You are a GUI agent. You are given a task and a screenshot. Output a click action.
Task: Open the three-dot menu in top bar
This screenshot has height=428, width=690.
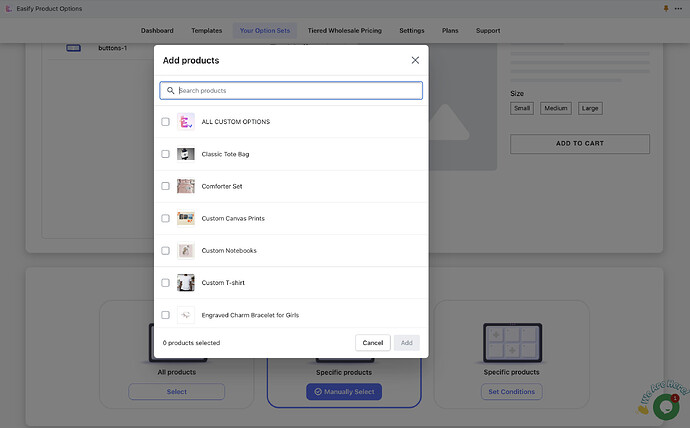678,8
